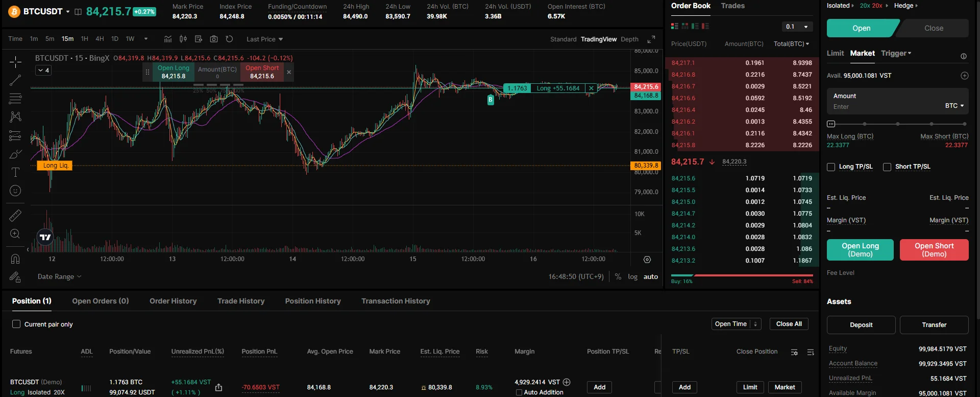Toggle the auto scale option

pyautogui.click(x=651, y=276)
